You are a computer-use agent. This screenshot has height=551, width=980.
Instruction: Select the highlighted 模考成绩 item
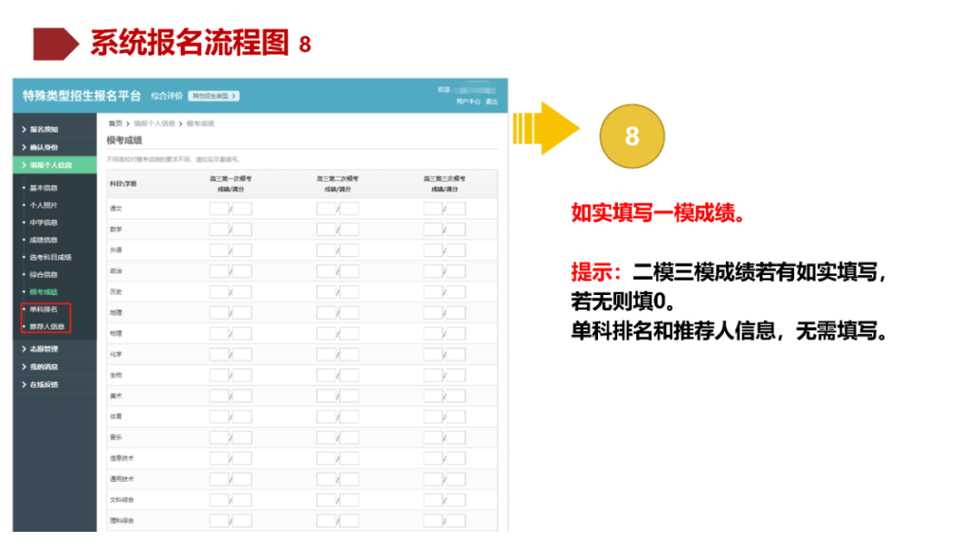click(45, 290)
